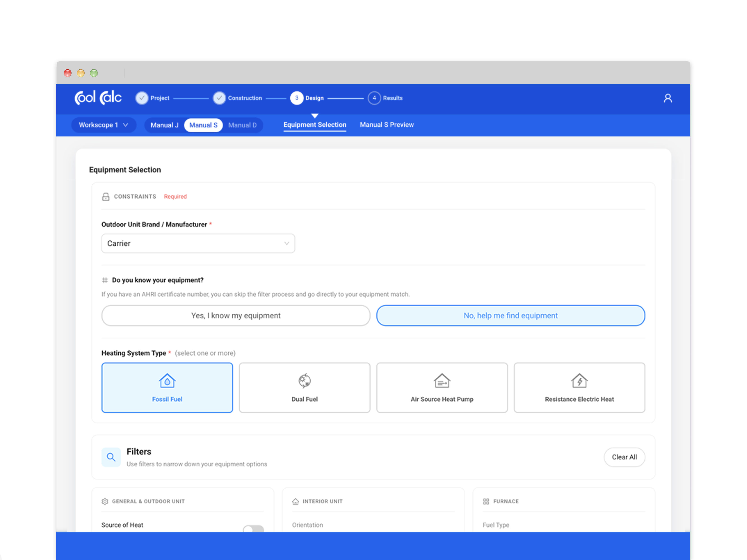Click the Air Source Heat Pump icon
This screenshot has width=747, height=560.
[x=442, y=381]
